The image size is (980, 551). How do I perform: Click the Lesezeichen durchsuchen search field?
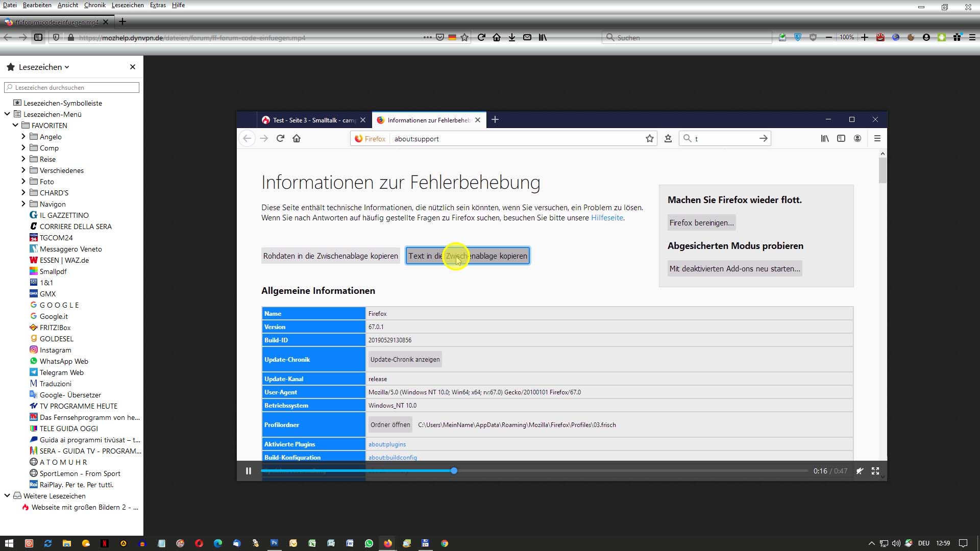71,87
